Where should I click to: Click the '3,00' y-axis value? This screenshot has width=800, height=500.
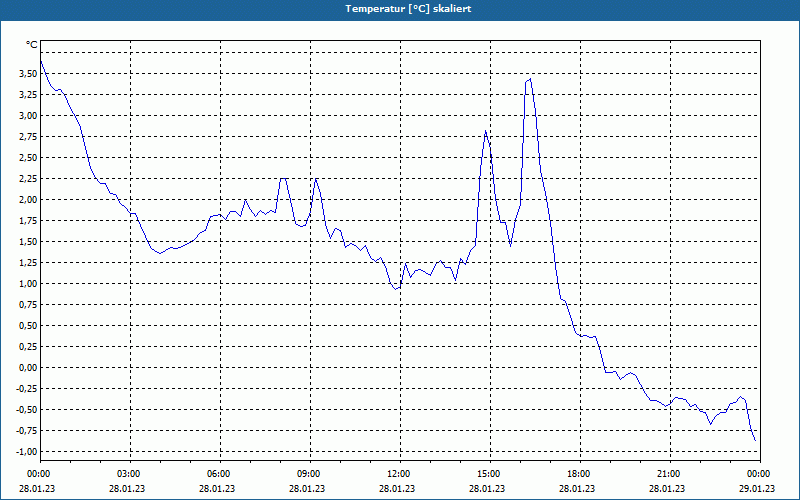(x=28, y=115)
